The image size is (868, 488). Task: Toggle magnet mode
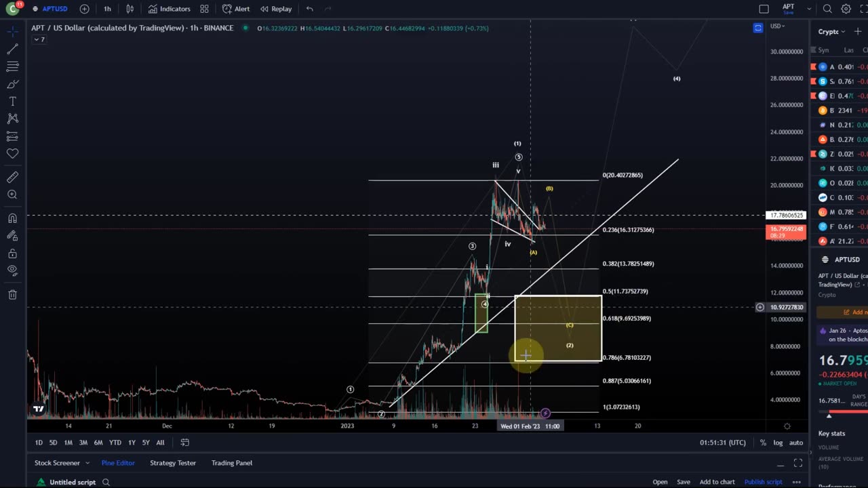click(12, 218)
